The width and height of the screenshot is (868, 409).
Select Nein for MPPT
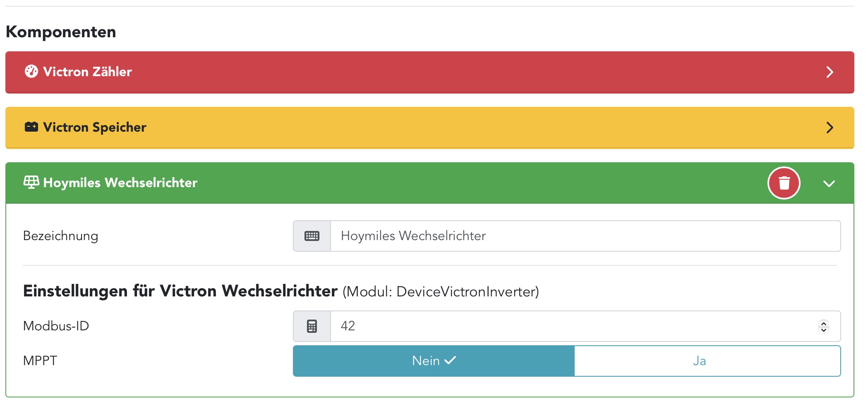[x=434, y=361]
